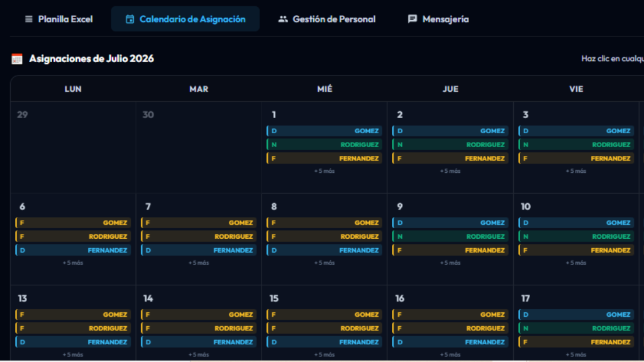Screen dimensions: 644x362
Task: Click the calendar icon beside Asignaciones de Julio 2026
Action: [x=17, y=59]
